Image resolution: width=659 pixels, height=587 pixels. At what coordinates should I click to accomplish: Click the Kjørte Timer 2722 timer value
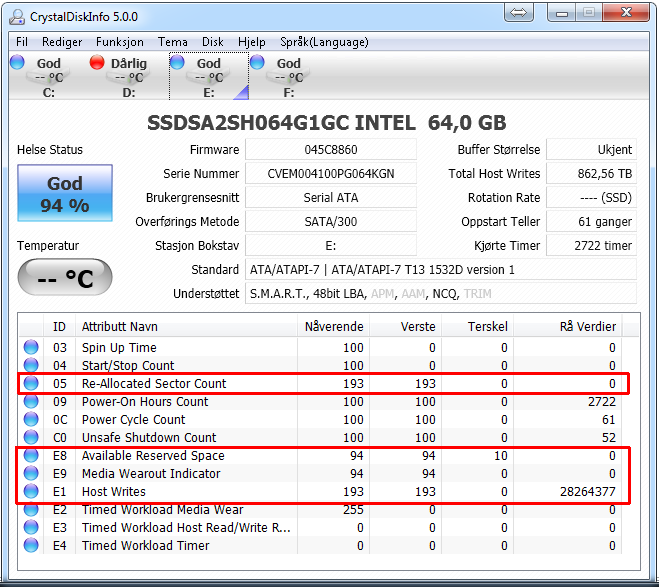591,245
